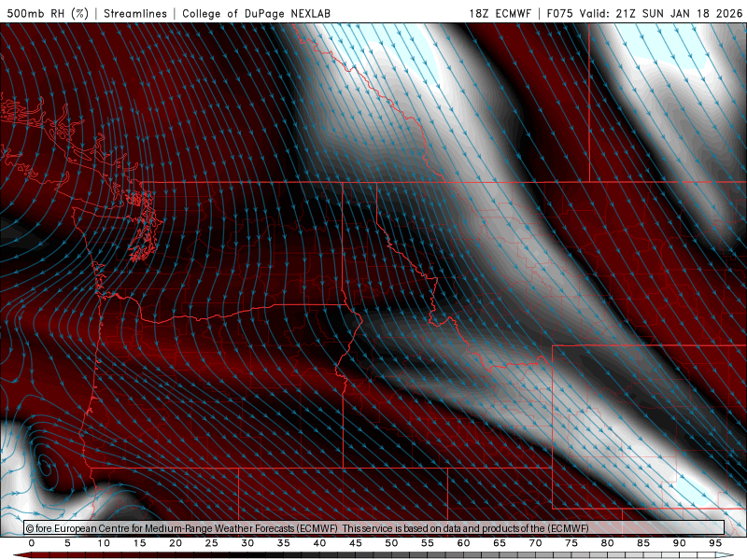The width and height of the screenshot is (747, 560).
Task: Click the '30' value on the color scale
Action: [x=247, y=543]
